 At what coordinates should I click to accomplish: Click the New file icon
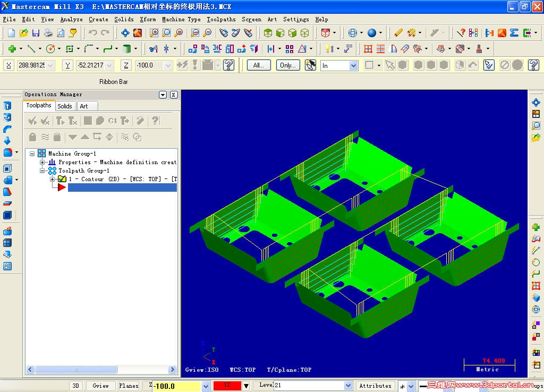[x=12, y=33]
